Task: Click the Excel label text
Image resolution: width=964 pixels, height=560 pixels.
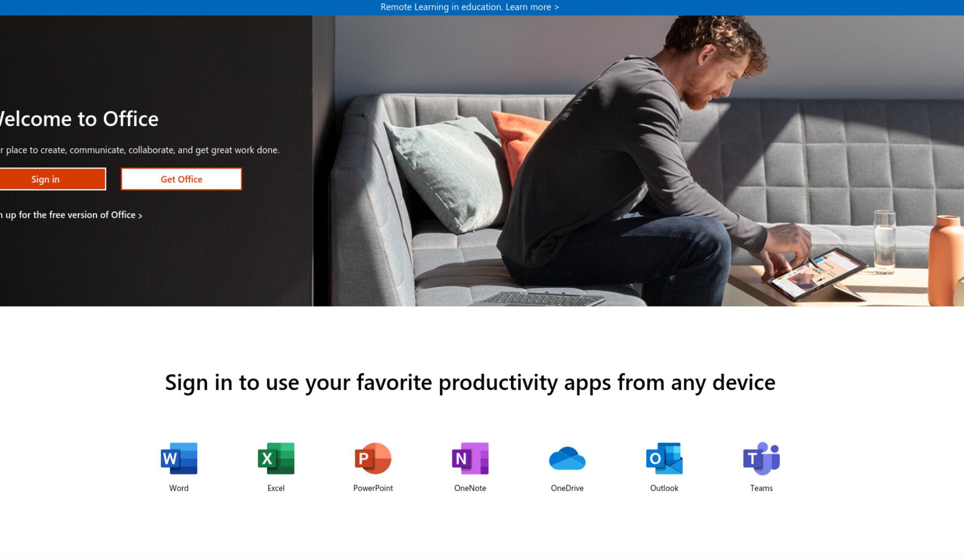Action: coord(276,488)
